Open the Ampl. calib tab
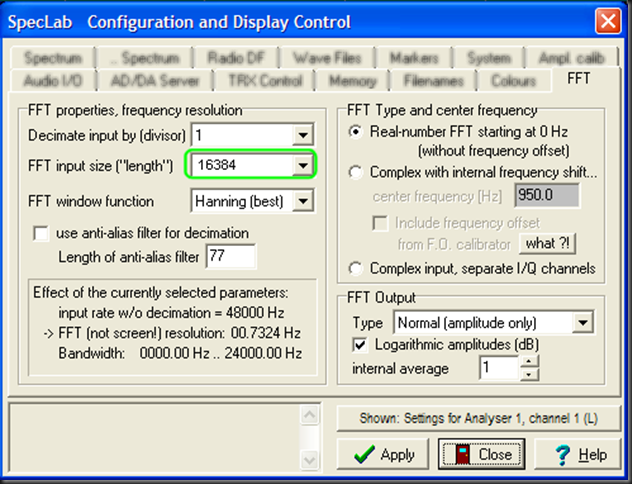The height and width of the screenshot is (484, 632). 572,58
